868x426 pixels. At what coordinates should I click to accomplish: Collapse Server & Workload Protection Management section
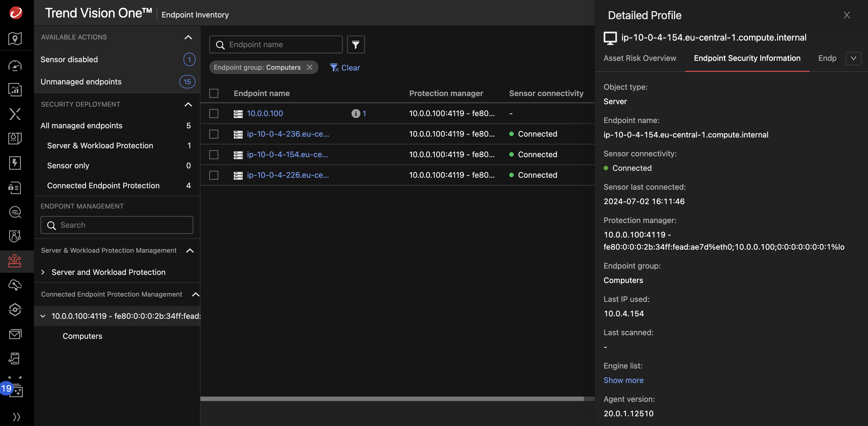[190, 250]
